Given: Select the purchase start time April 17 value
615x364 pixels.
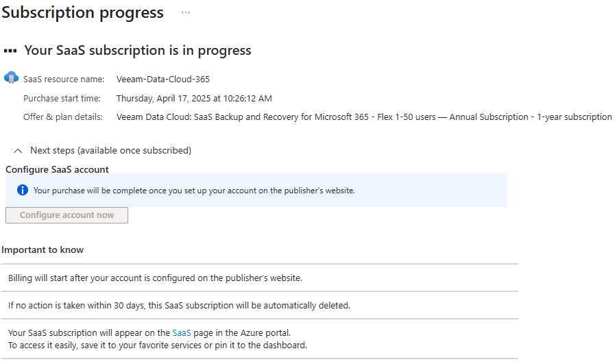Looking at the screenshot, I should (x=194, y=99).
